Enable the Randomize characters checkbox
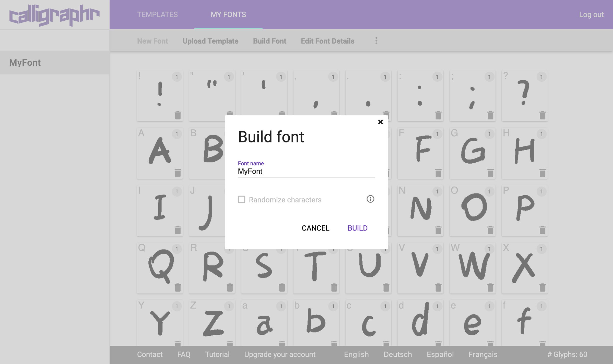This screenshot has width=613, height=364. [241, 199]
